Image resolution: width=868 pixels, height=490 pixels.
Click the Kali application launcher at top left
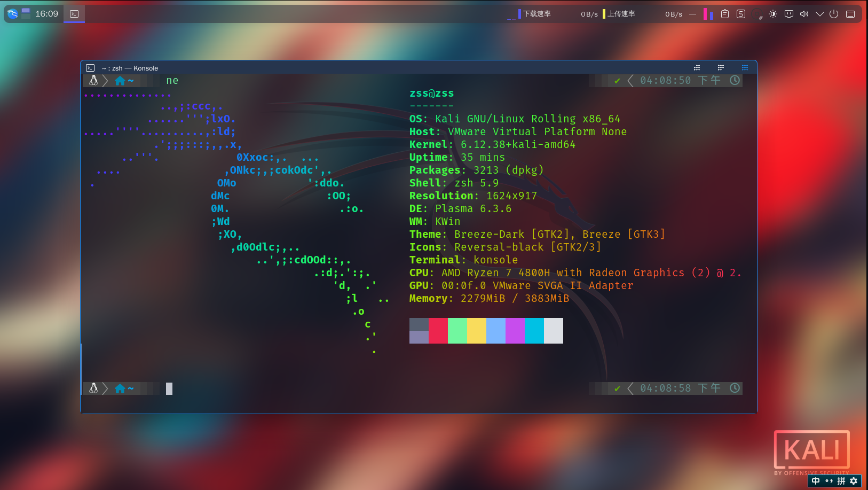pos(12,14)
